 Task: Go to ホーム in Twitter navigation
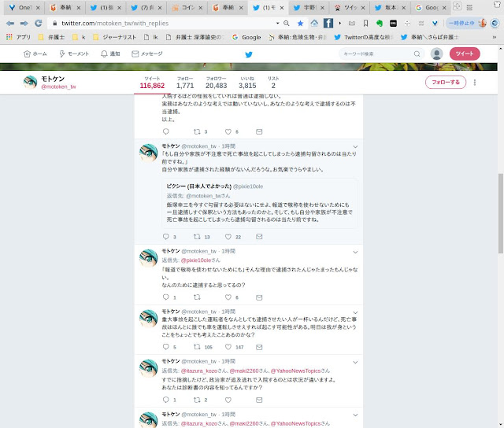pyautogui.click(x=35, y=53)
